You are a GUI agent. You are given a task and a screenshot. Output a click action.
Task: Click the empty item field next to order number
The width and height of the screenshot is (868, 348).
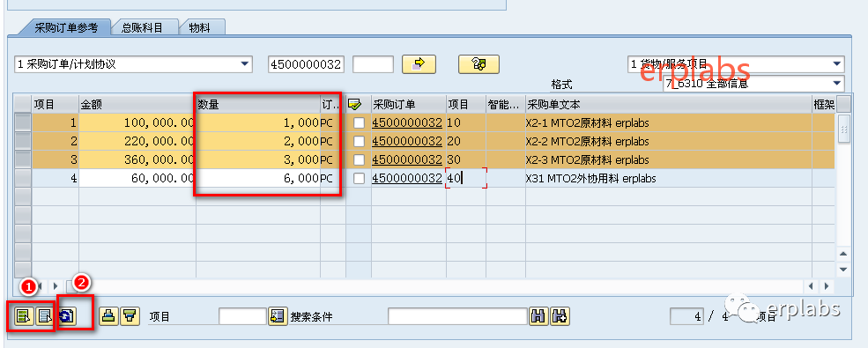tap(373, 64)
